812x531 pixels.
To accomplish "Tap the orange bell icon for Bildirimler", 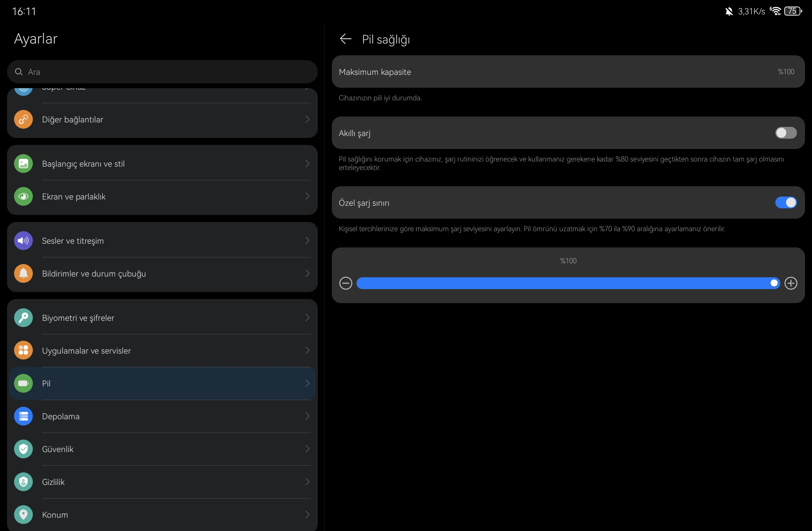I will click(x=23, y=274).
